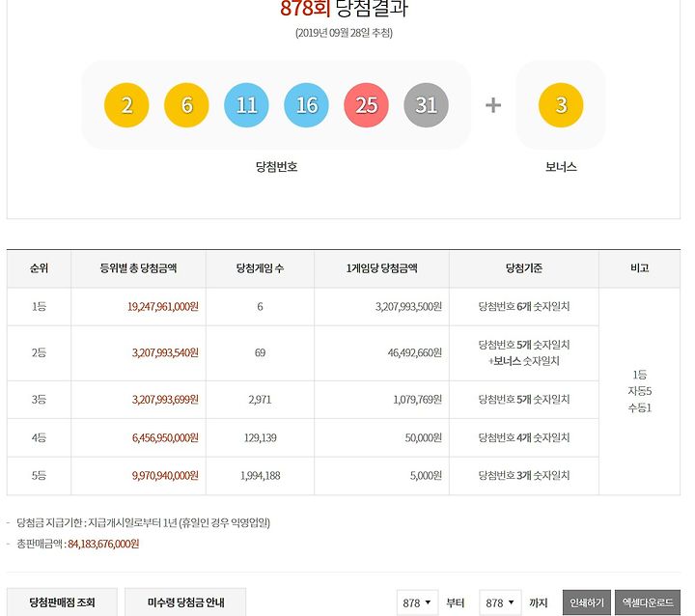Select per-game prize 3,207,993,500원

[408, 306]
